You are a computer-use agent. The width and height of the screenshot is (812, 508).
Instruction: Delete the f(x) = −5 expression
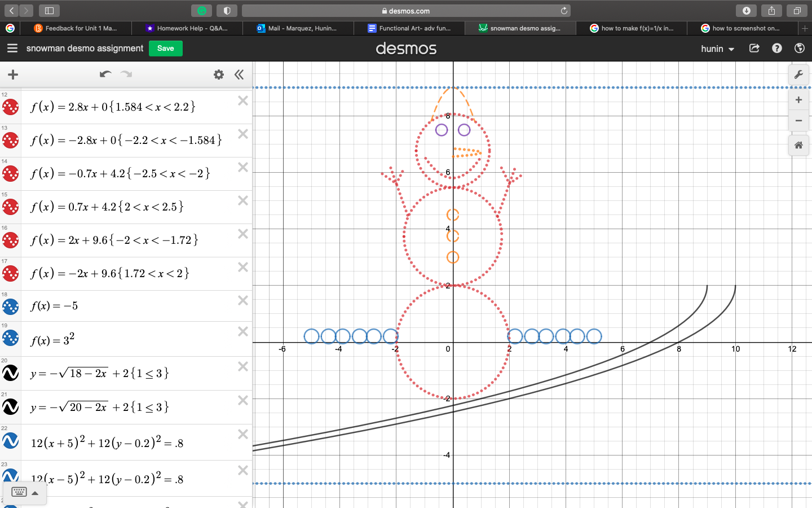point(243,300)
